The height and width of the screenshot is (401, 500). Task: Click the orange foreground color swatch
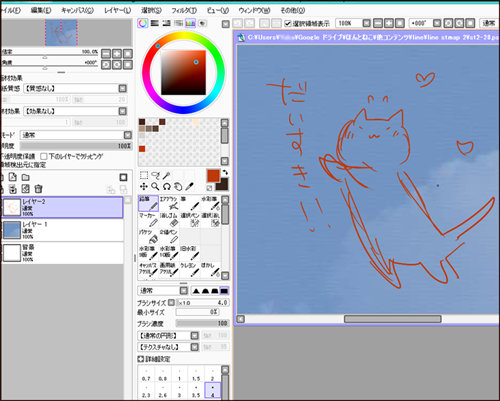click(x=213, y=176)
